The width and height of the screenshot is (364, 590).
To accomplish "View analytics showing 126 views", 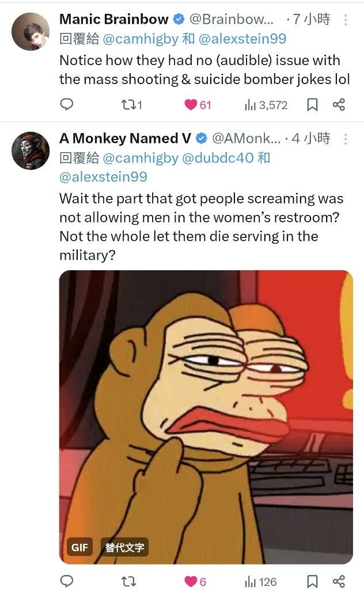I will [261, 581].
